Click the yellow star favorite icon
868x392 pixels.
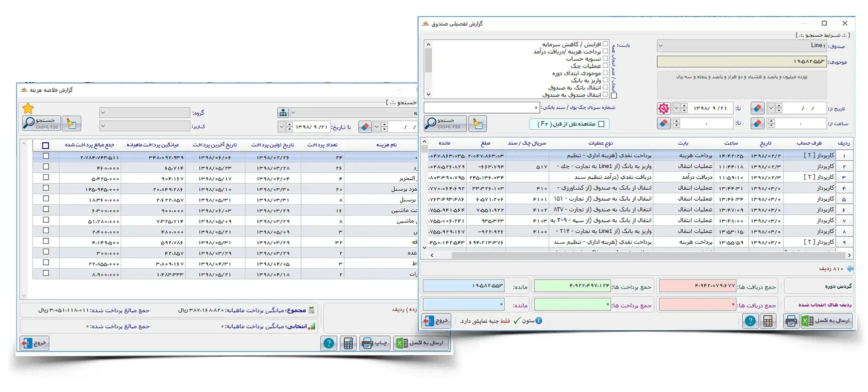(x=28, y=108)
